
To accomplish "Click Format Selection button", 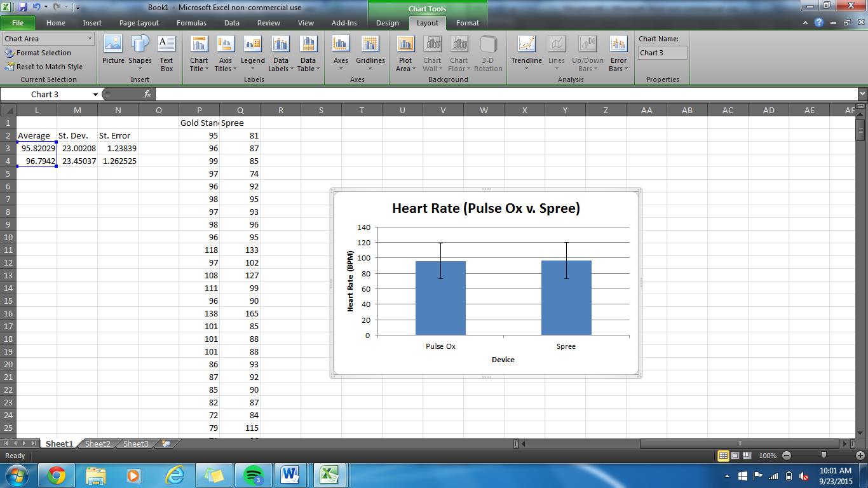I will coord(43,53).
